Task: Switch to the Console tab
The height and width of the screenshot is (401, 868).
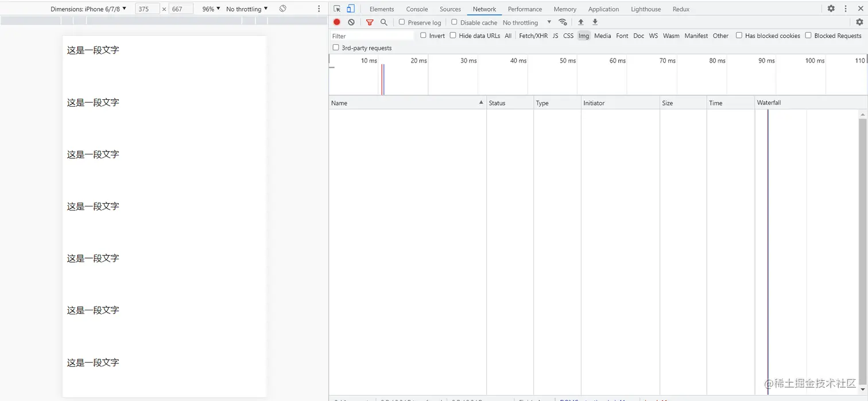Action: pyautogui.click(x=417, y=9)
